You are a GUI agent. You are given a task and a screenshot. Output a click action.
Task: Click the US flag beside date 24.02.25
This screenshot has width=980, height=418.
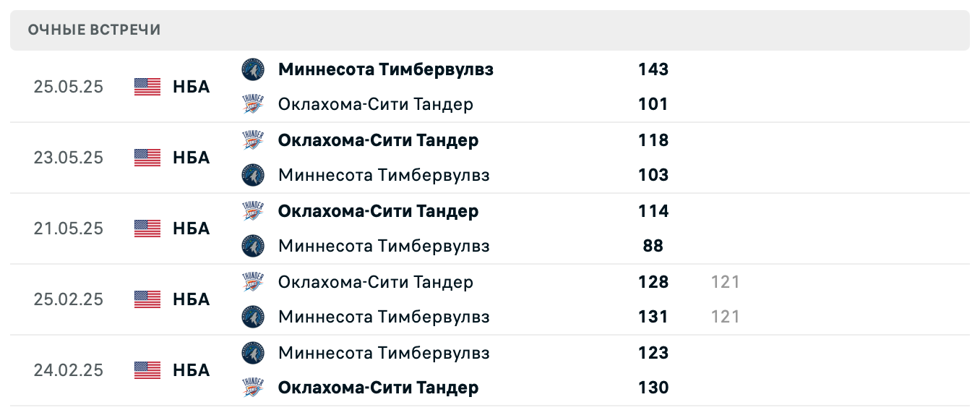(147, 370)
